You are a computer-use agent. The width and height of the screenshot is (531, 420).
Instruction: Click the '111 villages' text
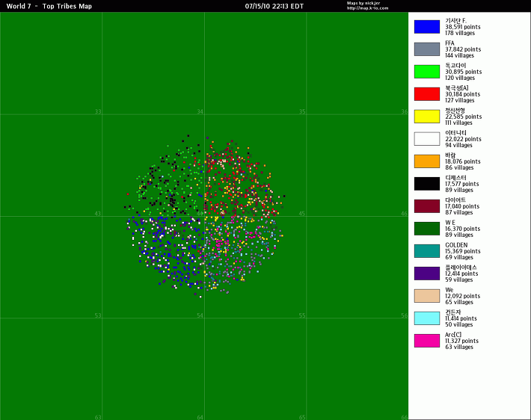pyautogui.click(x=458, y=123)
